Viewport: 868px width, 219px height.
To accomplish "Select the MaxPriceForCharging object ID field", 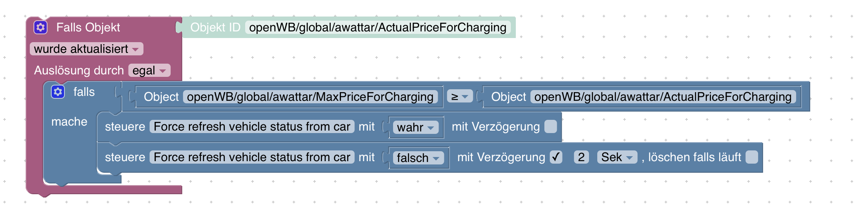I will (x=310, y=97).
